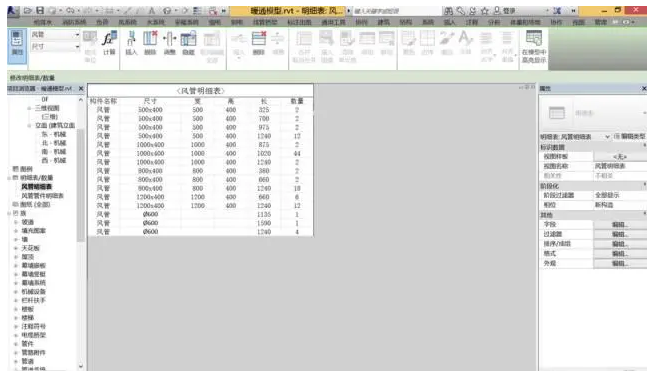This screenshot has height=376, width=658.
Task: Collapse the 明细表/数量 tree node
Action: pyautogui.click(x=9, y=178)
